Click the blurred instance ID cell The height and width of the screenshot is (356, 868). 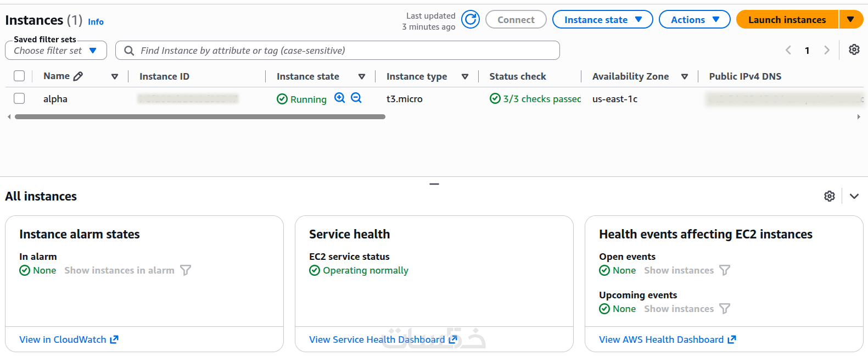pos(188,99)
